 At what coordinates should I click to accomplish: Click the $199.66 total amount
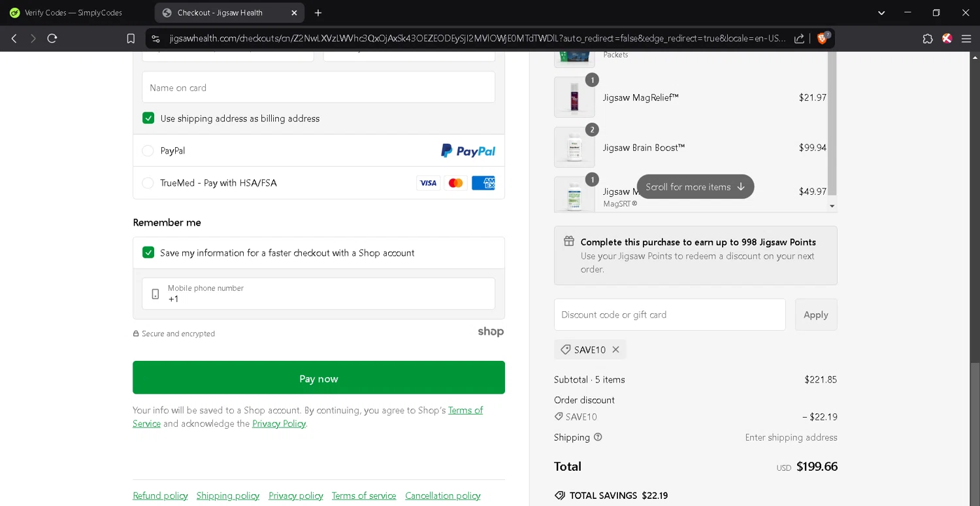817,466
